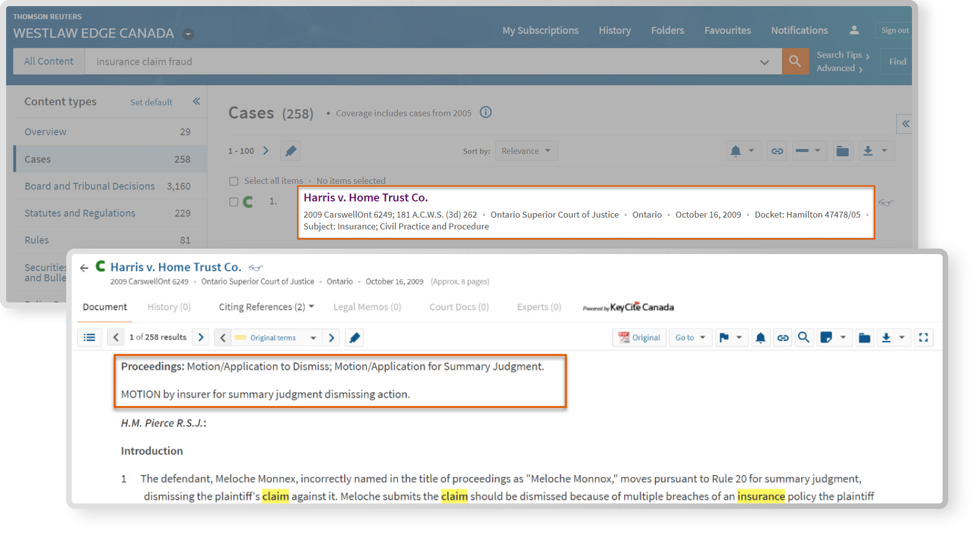Expand the flag options arrow in document toolbar
This screenshot has height=551, width=980.
(x=739, y=337)
